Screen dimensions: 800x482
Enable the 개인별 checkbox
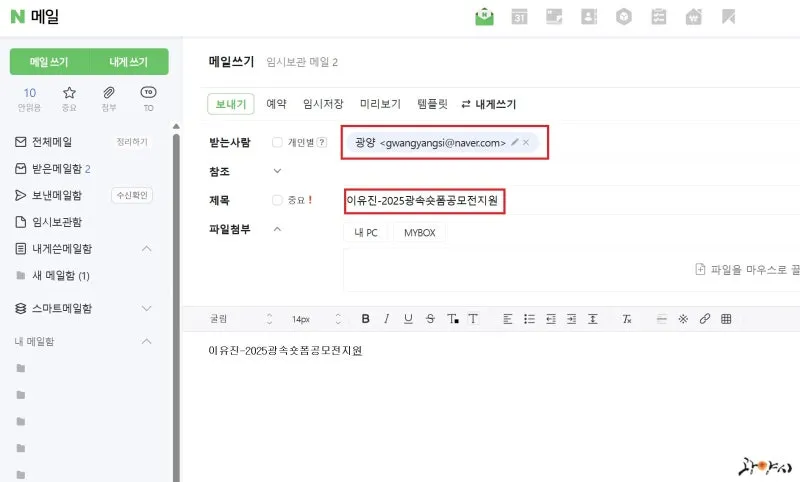277,143
